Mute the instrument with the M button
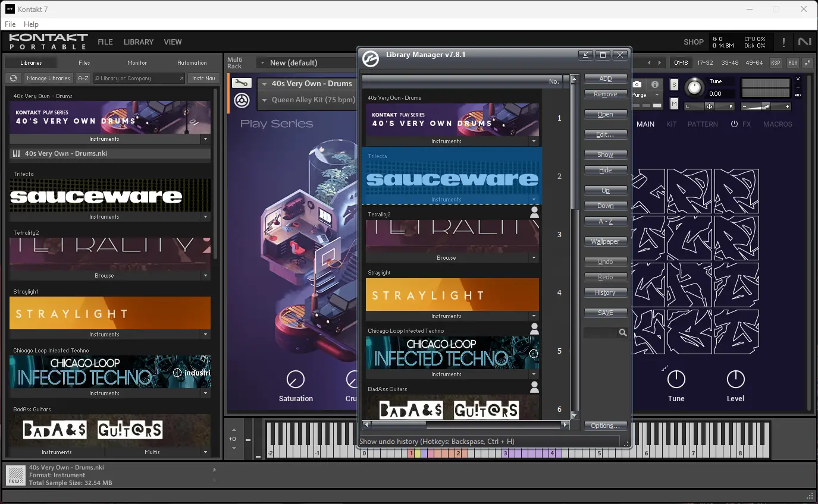 click(675, 103)
